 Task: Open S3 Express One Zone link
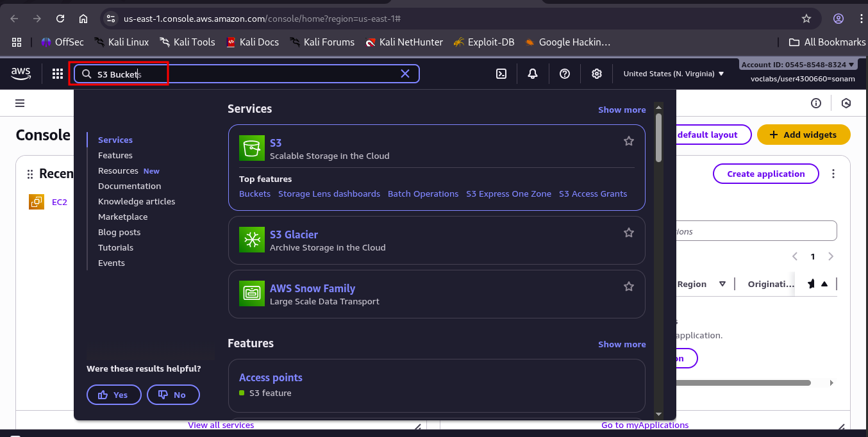point(508,194)
